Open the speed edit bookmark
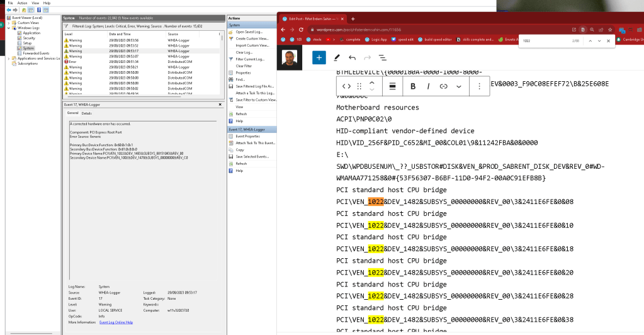 [x=402, y=40]
